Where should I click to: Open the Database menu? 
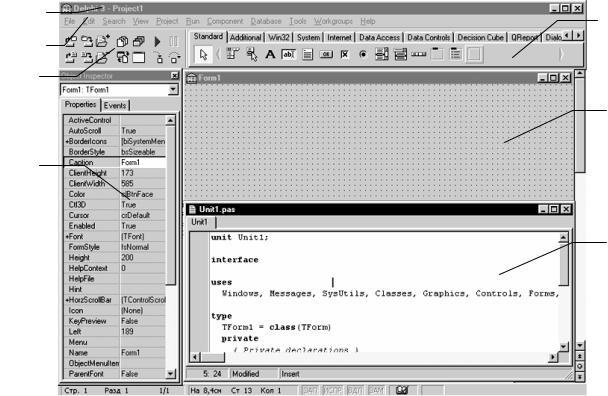click(x=266, y=21)
